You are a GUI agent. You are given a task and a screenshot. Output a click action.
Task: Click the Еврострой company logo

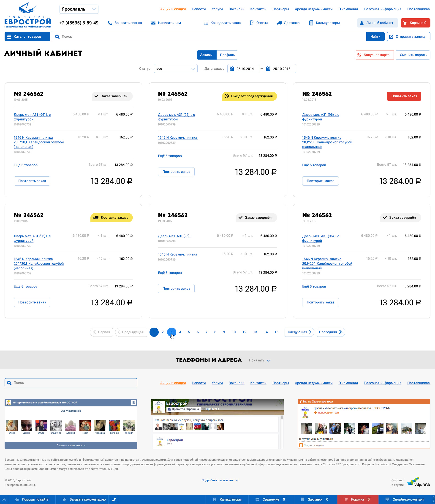tap(27, 15)
